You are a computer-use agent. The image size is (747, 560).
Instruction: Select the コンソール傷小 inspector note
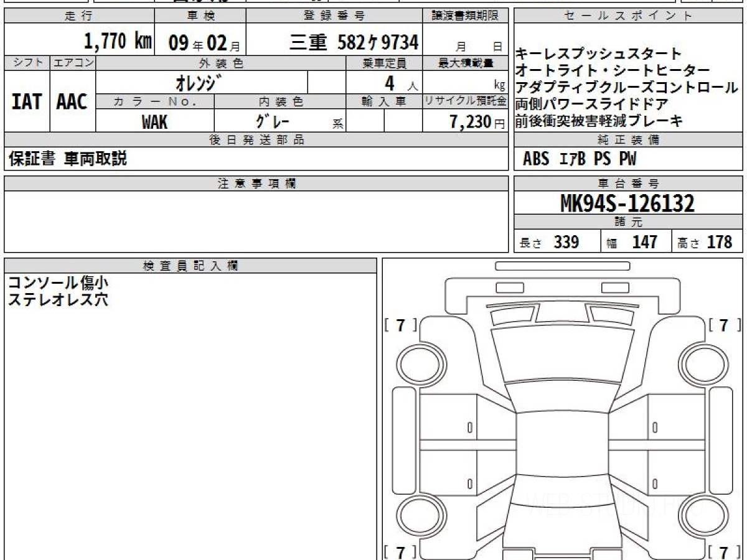pos(58,282)
